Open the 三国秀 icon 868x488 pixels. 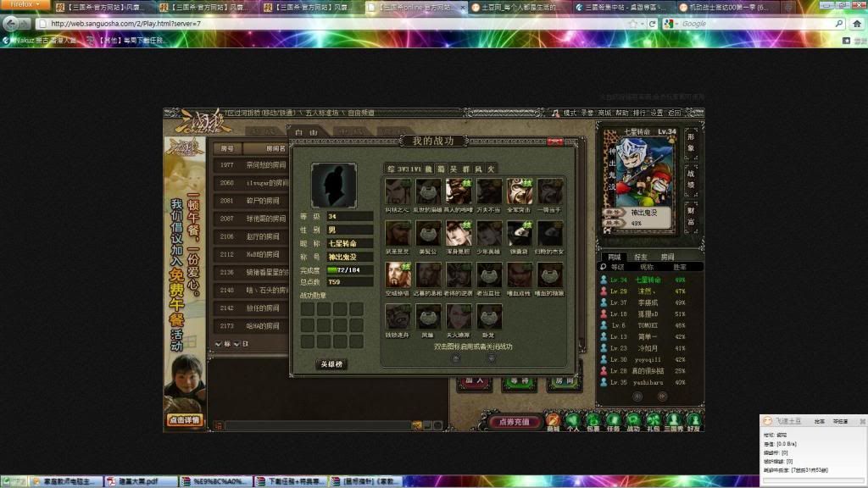point(673,422)
